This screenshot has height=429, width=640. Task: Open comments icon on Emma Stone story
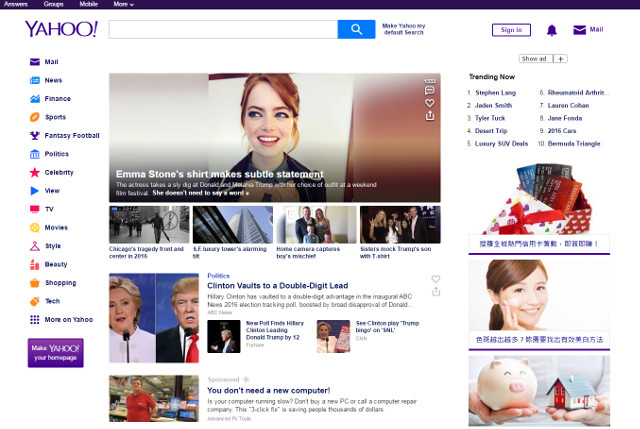tap(429, 91)
